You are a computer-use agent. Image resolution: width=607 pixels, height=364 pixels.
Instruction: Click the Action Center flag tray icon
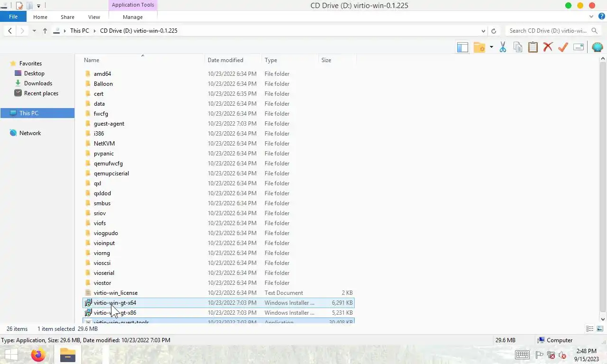[540, 355]
